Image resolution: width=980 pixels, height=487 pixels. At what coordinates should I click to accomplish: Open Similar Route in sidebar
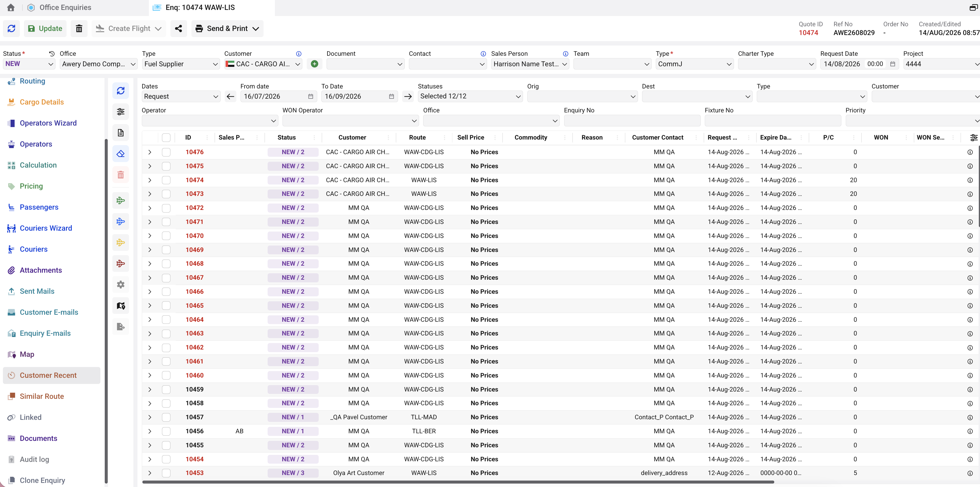point(41,396)
